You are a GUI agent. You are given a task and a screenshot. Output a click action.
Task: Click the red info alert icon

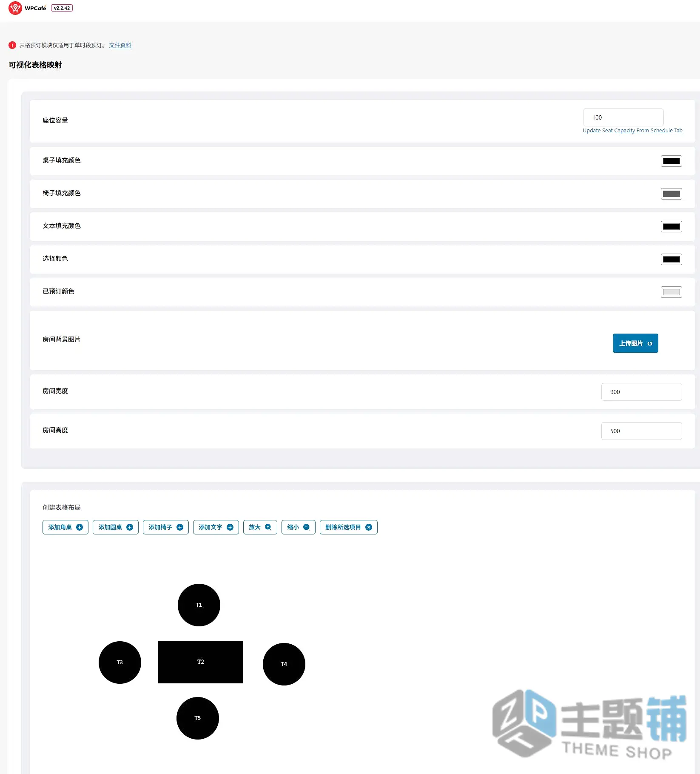pyautogui.click(x=12, y=45)
